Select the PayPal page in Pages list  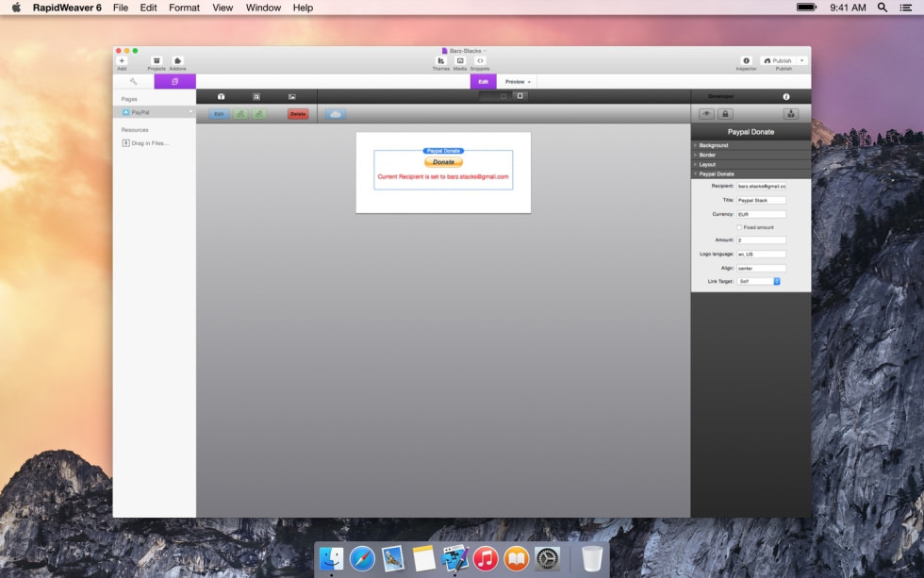pyautogui.click(x=155, y=112)
